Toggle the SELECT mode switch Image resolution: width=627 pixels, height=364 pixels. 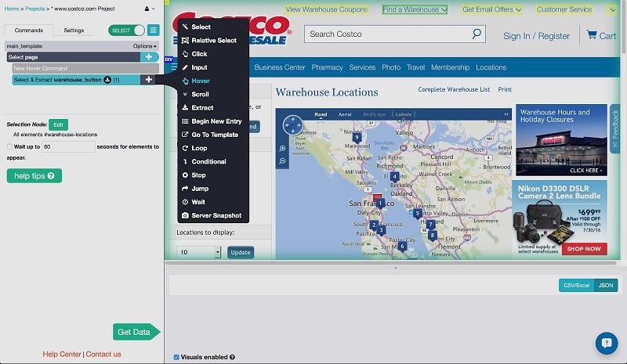click(x=126, y=31)
